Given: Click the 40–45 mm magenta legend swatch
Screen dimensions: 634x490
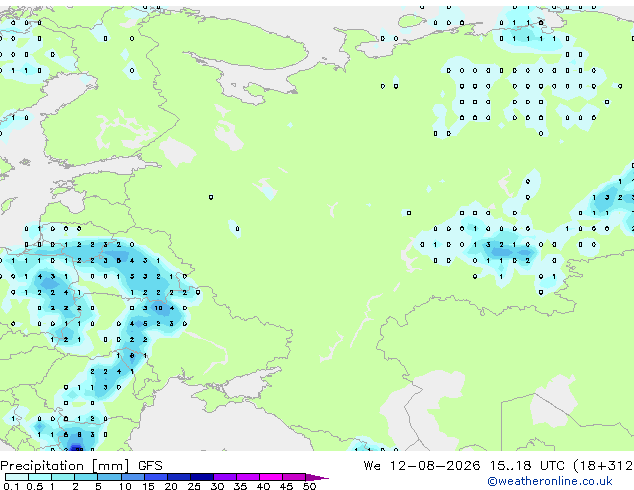Looking at the screenshot, I should (x=271, y=477).
